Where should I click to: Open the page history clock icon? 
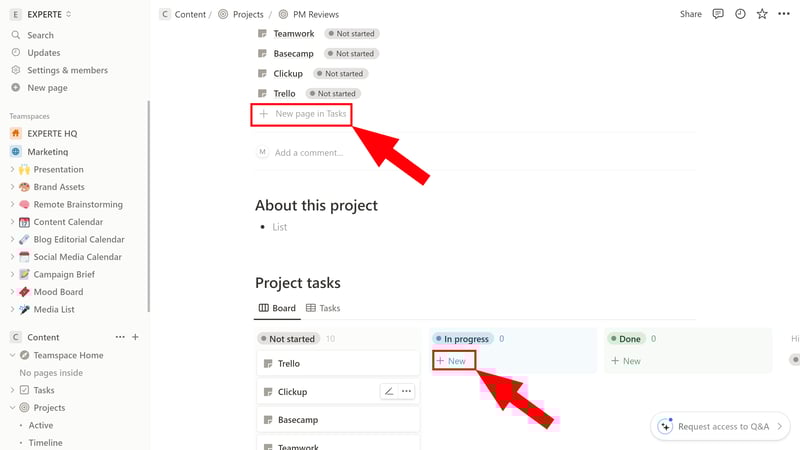coord(740,14)
